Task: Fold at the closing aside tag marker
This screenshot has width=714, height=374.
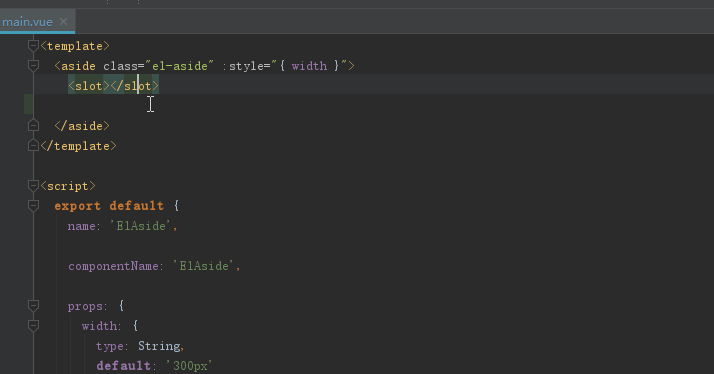Action: [33, 125]
